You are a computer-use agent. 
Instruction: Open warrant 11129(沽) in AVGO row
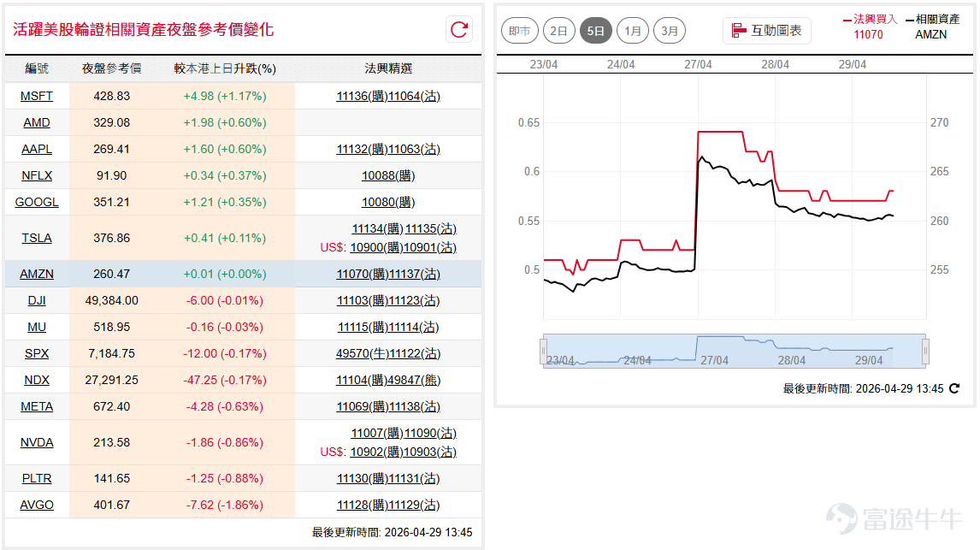(x=415, y=505)
